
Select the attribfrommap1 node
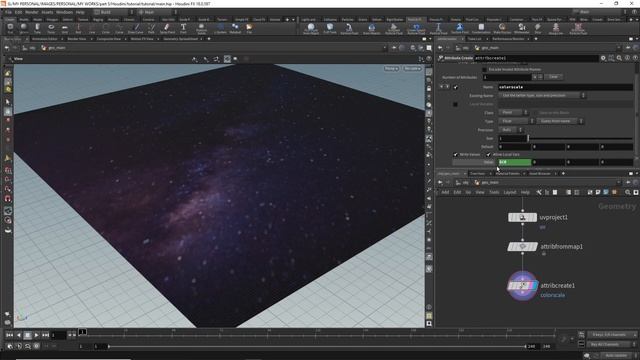pos(522,247)
